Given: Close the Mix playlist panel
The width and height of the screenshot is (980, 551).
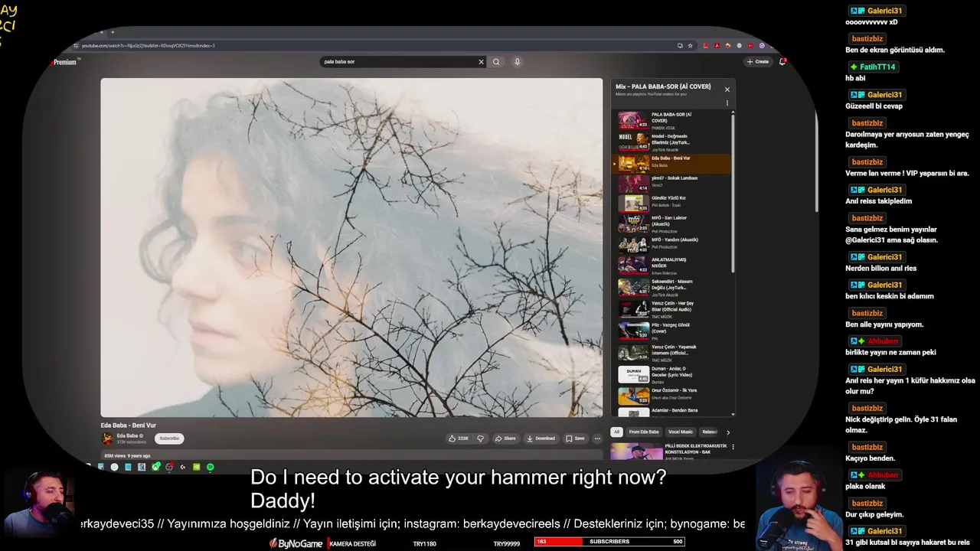Looking at the screenshot, I should click(727, 90).
